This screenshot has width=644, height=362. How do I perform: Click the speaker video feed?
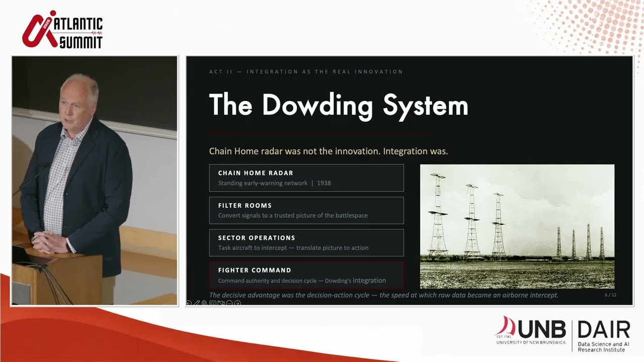tap(95, 181)
